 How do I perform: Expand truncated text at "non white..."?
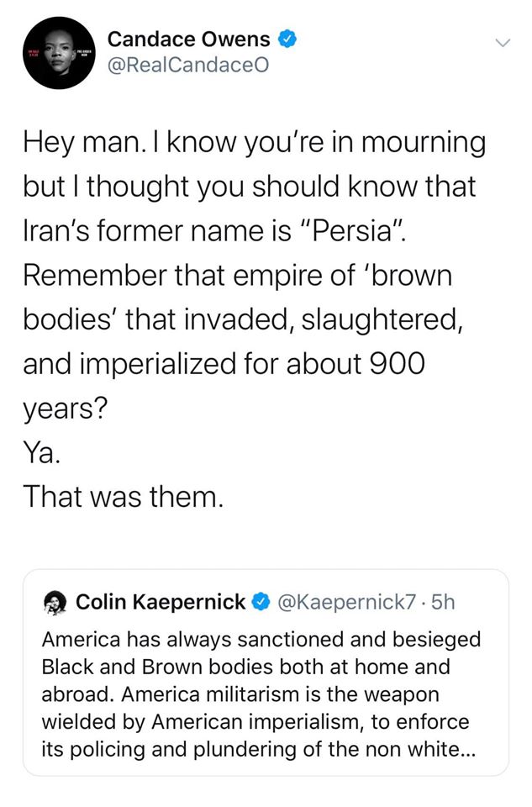[438, 749]
